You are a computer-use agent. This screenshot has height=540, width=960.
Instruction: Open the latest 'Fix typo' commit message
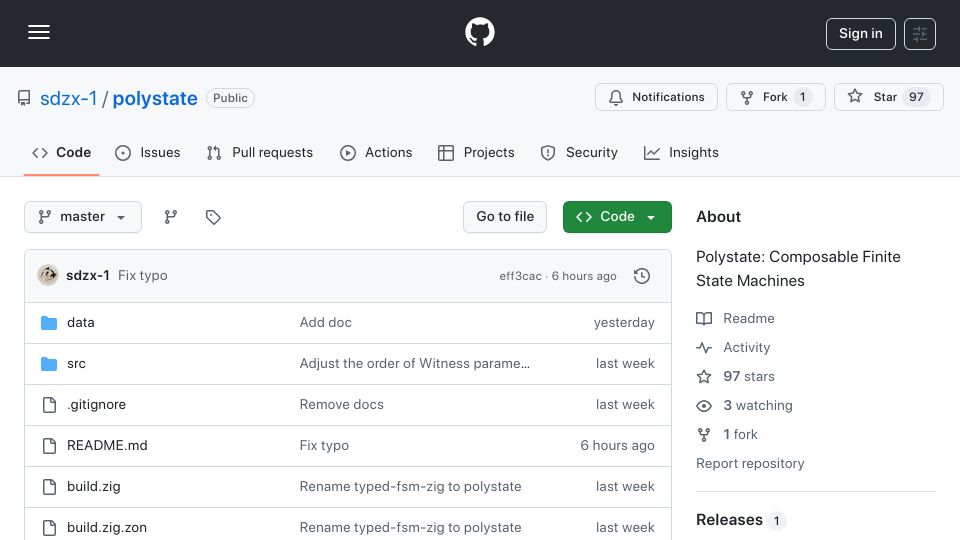(x=143, y=276)
